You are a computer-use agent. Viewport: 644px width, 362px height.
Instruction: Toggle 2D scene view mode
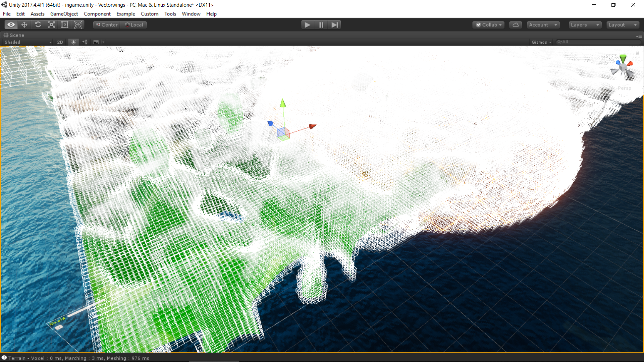60,42
